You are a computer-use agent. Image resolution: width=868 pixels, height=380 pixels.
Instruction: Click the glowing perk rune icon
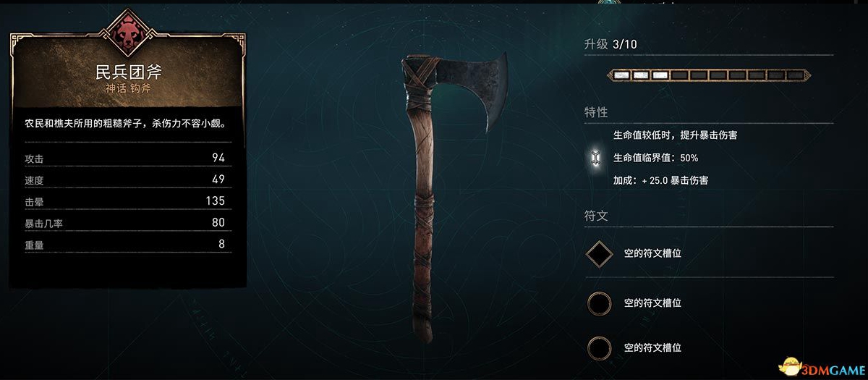(595, 157)
